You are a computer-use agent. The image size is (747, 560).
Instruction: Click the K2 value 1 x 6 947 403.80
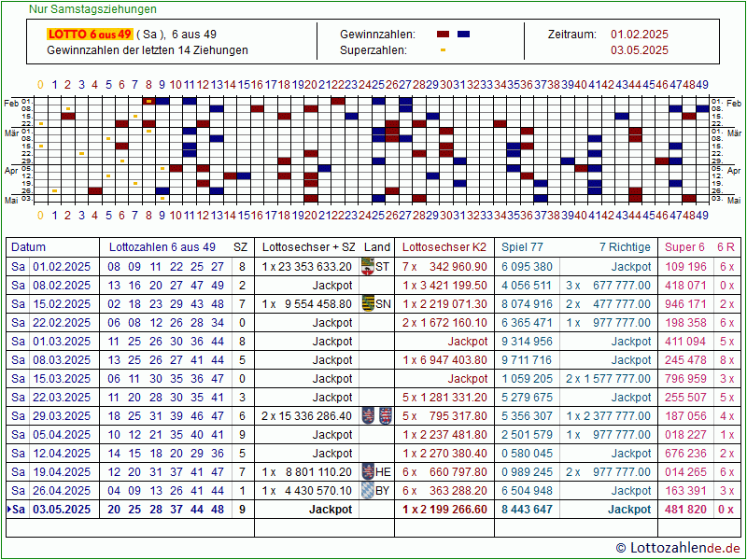pyautogui.click(x=444, y=360)
